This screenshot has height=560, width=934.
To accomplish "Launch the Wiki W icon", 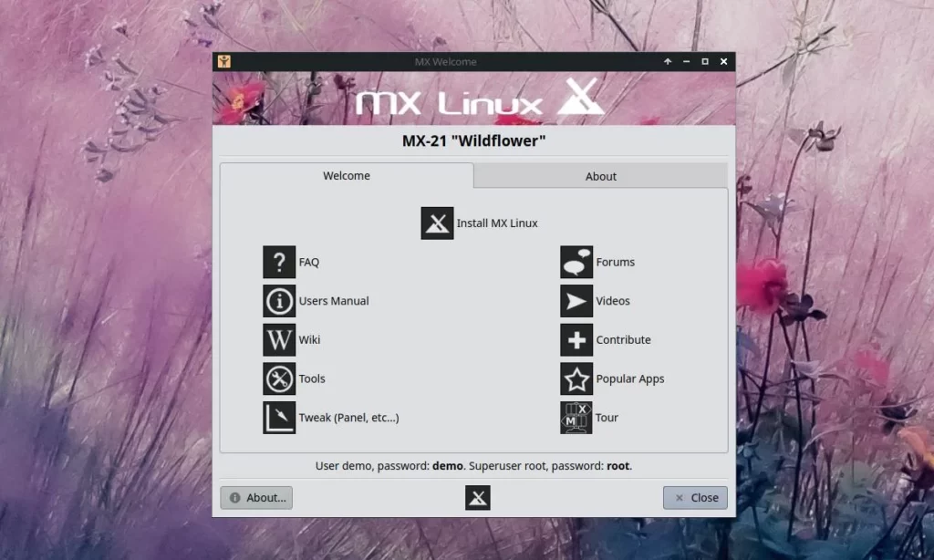I will coord(279,340).
